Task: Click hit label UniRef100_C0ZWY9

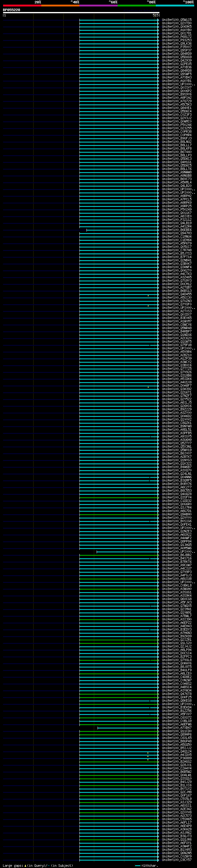Action: pos(177,857)
